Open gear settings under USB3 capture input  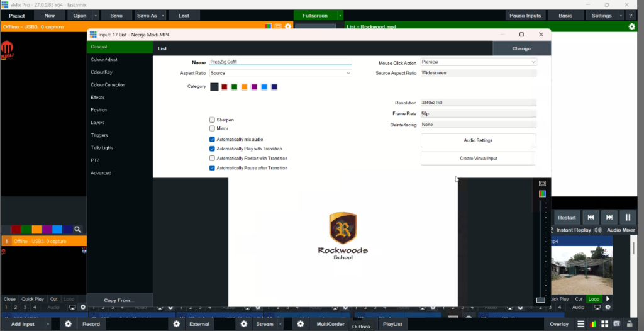pos(83,307)
